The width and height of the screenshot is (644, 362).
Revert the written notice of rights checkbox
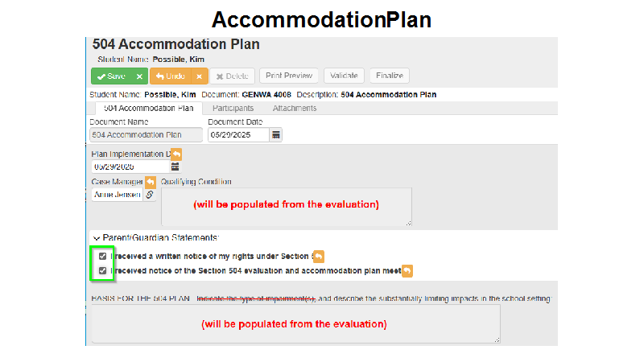click(318, 257)
